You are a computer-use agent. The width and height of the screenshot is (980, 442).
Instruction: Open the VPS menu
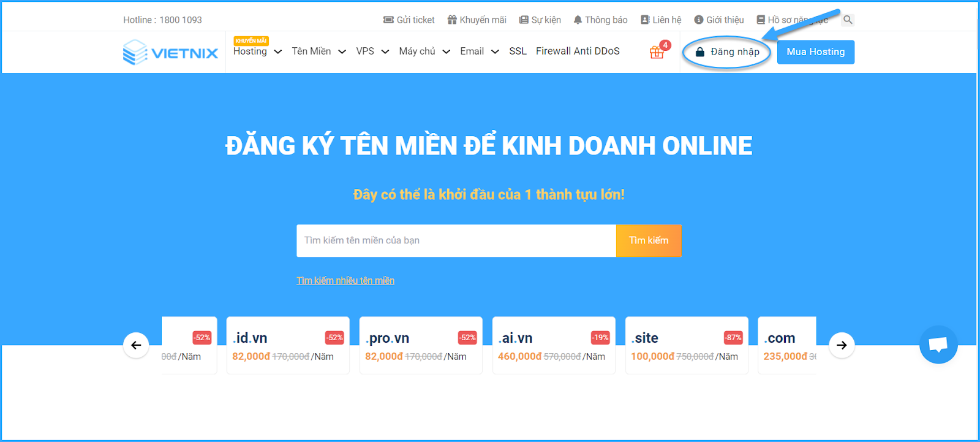(372, 51)
